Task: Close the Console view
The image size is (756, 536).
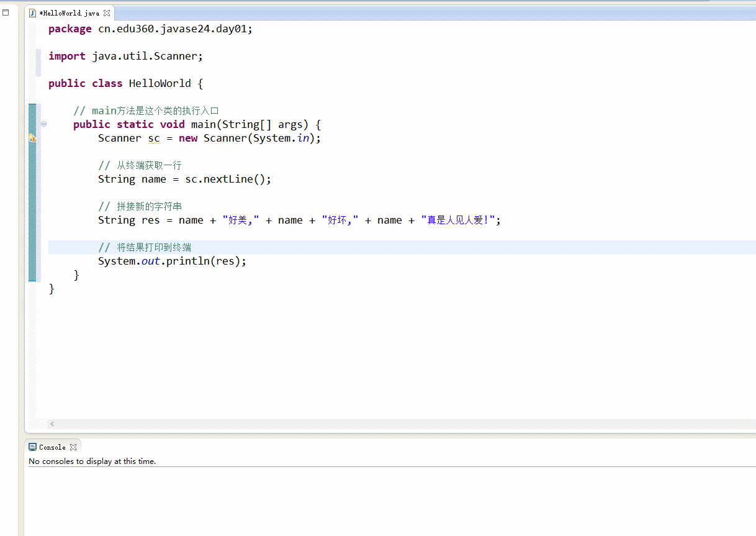Action: (x=73, y=447)
